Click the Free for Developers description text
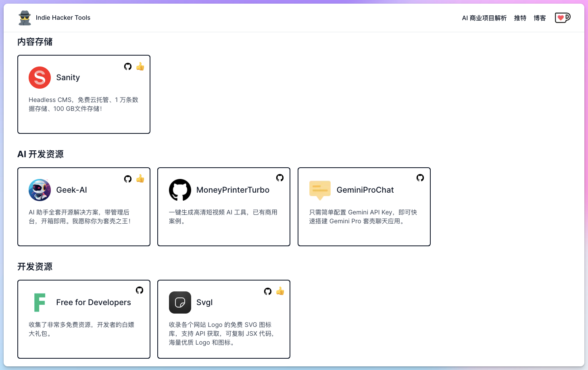The height and width of the screenshot is (370, 588). 81,329
